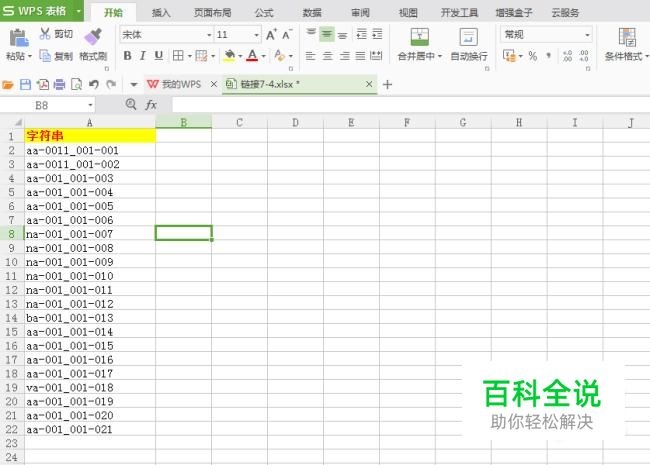Expand the Paste options arrow

point(29,56)
